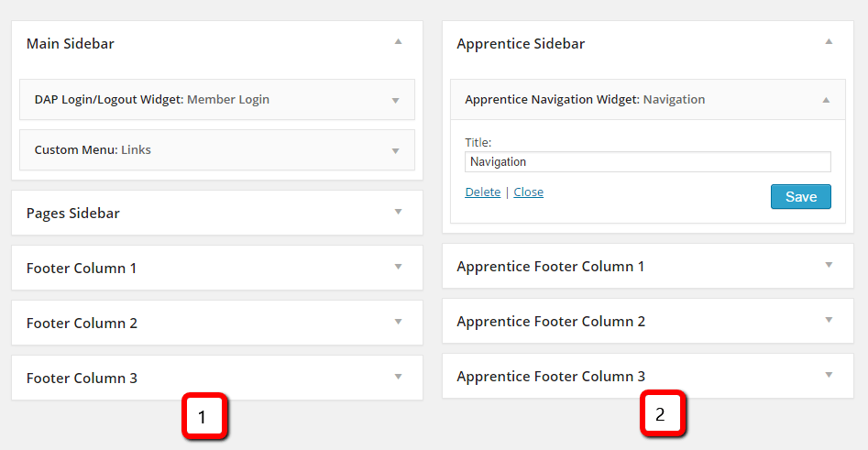Collapse Apprentice Navigation Widget arrow
Viewport: 868px width, 450px height.
[x=826, y=100]
